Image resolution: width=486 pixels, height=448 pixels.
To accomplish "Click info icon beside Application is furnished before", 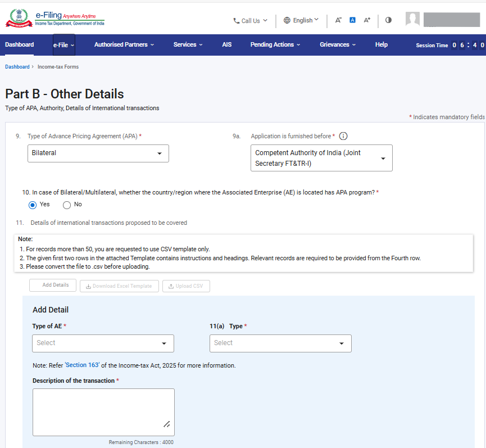I will 343,136.
